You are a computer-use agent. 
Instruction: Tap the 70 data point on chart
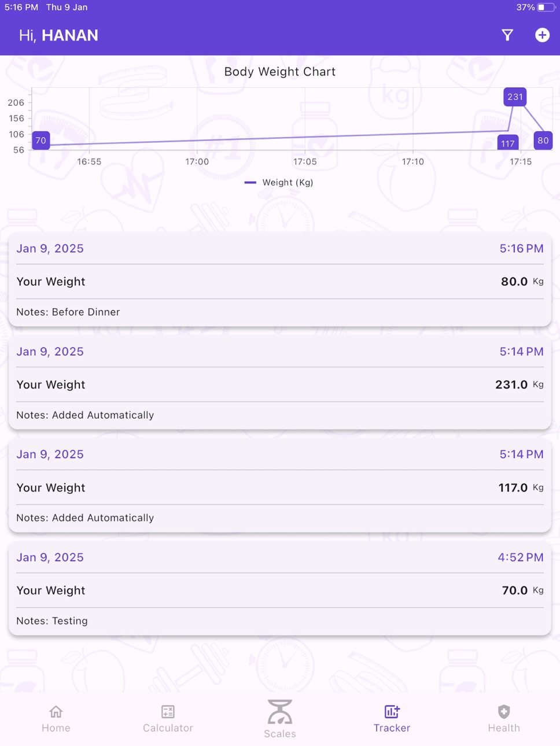coord(40,141)
